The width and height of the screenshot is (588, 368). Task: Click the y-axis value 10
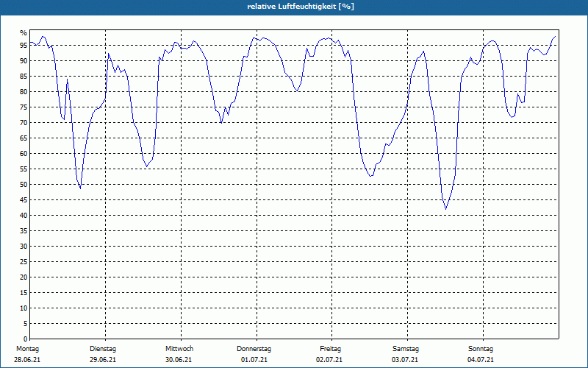point(24,308)
